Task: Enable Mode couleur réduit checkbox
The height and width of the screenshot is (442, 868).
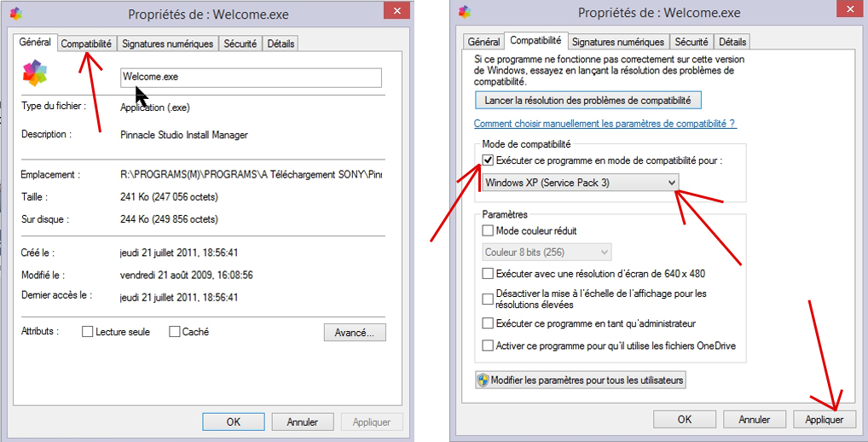Action: tap(488, 230)
